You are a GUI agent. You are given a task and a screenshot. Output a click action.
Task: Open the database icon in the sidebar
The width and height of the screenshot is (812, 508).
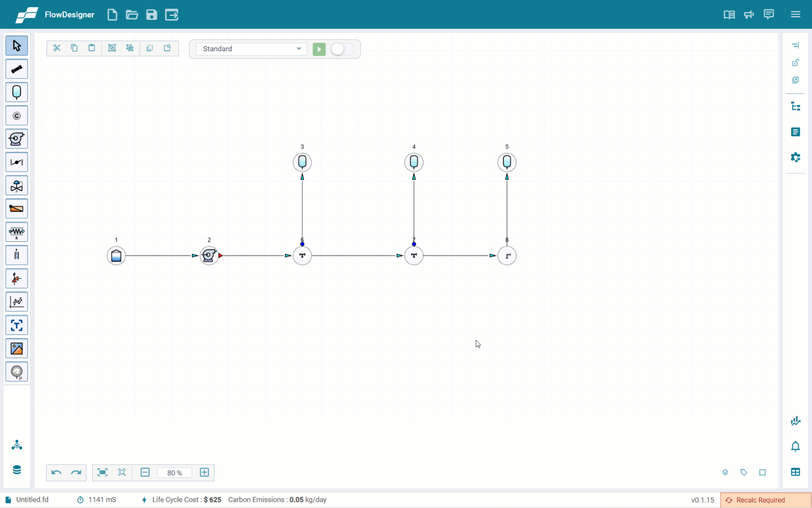pyautogui.click(x=16, y=470)
